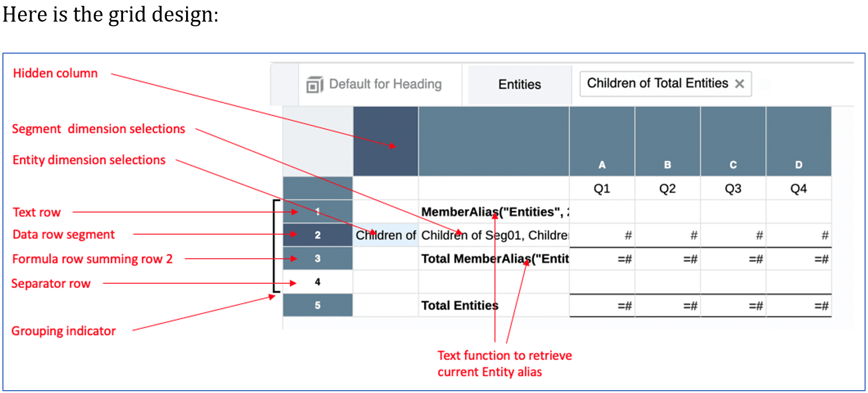868x393 pixels.
Task: Select column D header
Action: (798, 165)
